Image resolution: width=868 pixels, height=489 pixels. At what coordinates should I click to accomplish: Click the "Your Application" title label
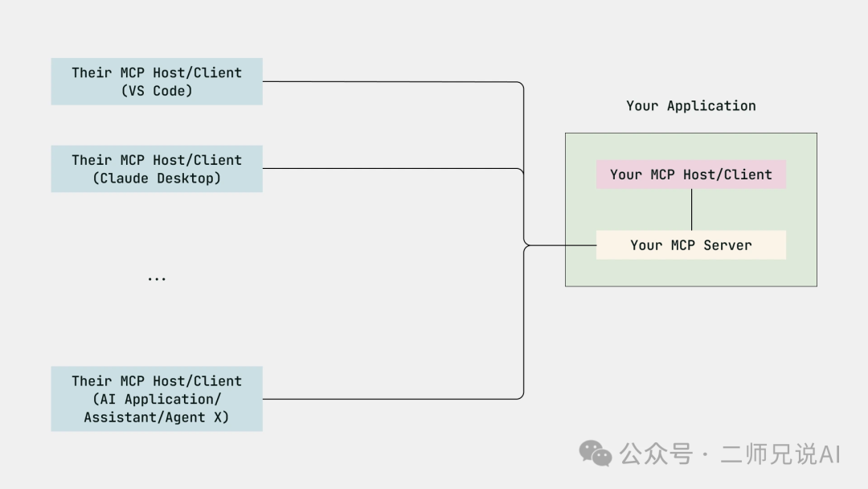690,105
